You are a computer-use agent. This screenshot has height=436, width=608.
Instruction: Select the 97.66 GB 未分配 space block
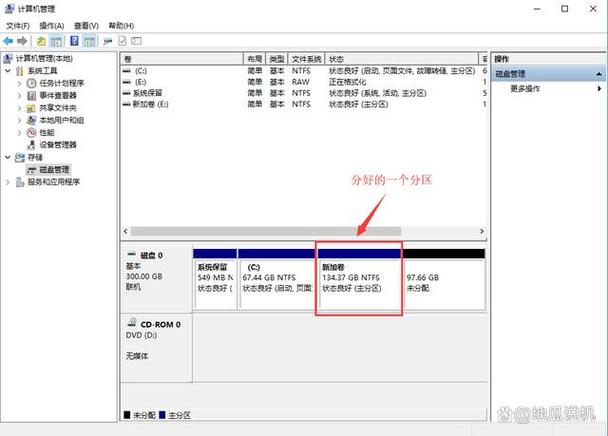[444, 279]
